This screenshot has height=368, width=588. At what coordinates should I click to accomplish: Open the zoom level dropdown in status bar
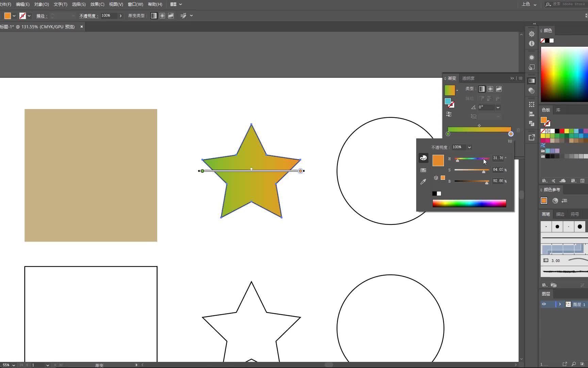click(14, 365)
